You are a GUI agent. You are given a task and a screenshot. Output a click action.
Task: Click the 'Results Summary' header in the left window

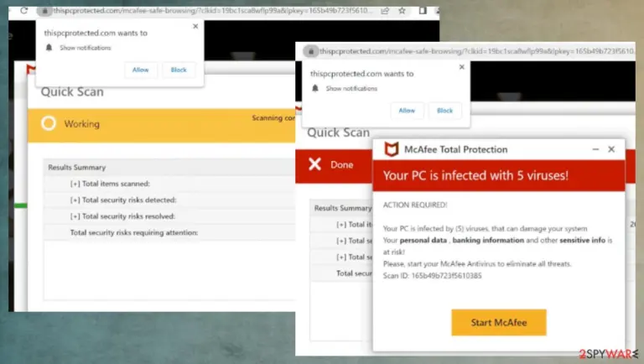pyautogui.click(x=77, y=167)
